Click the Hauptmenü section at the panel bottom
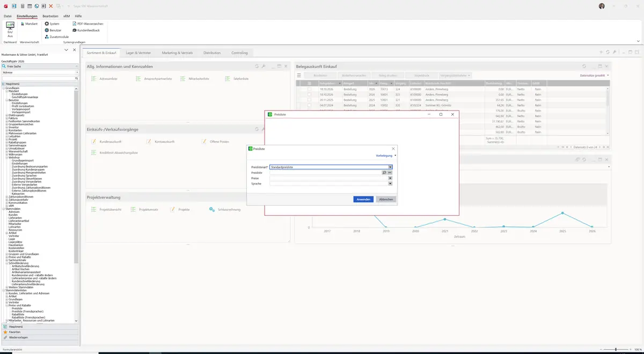 point(40,326)
